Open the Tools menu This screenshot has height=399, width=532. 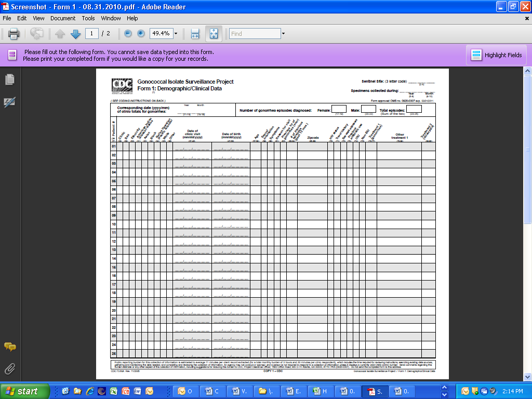tap(88, 18)
